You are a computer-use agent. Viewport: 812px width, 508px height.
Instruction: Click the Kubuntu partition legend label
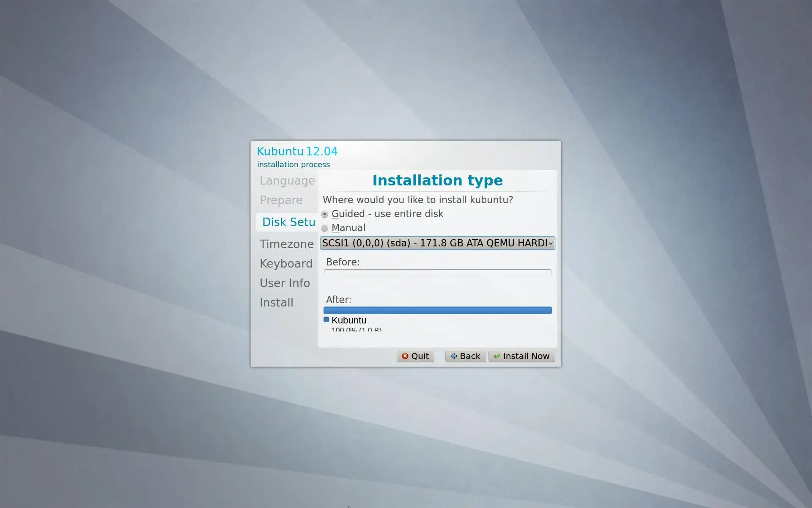tap(349, 320)
